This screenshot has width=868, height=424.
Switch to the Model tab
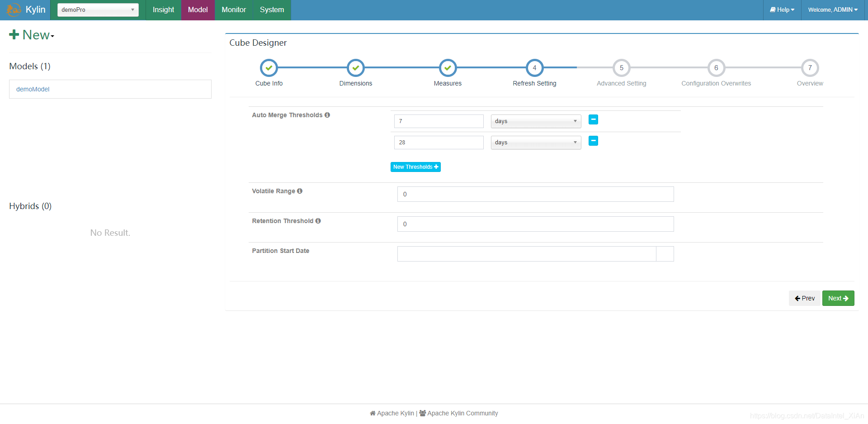click(198, 10)
